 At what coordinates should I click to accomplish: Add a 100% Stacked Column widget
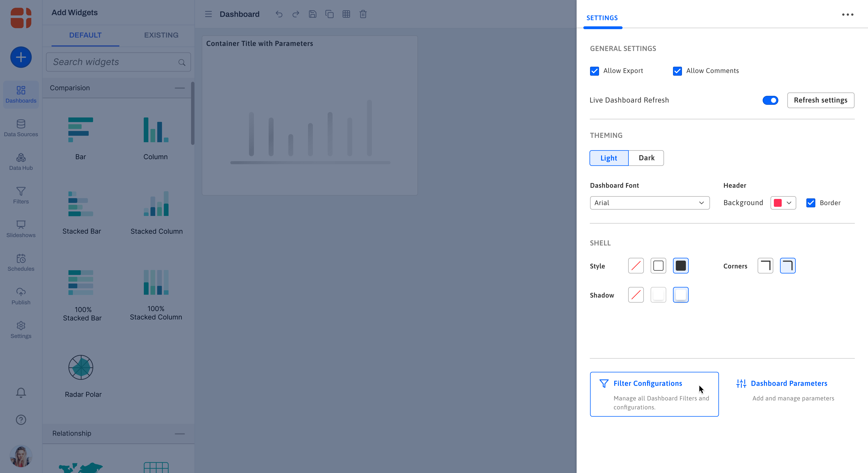click(x=156, y=295)
